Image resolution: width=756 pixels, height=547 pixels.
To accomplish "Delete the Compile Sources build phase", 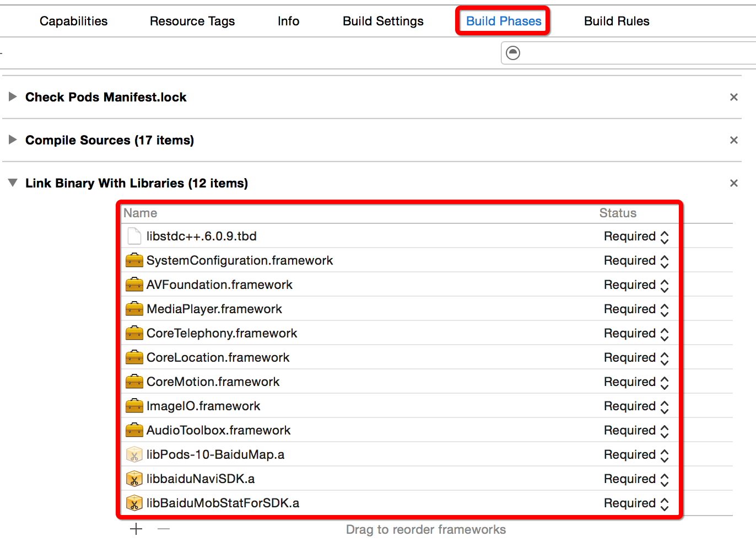I will tap(733, 140).
